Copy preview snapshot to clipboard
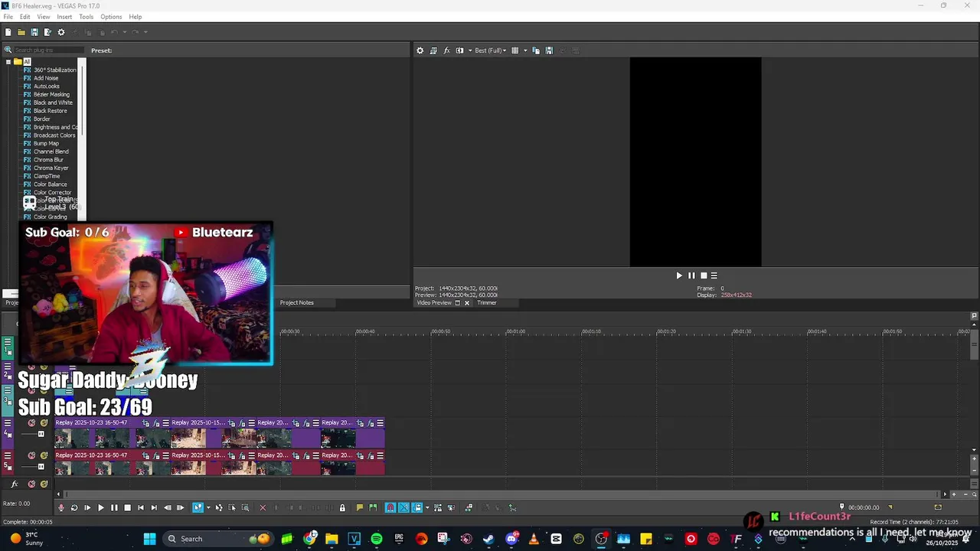Viewport: 980px width, 551px height. [536, 51]
